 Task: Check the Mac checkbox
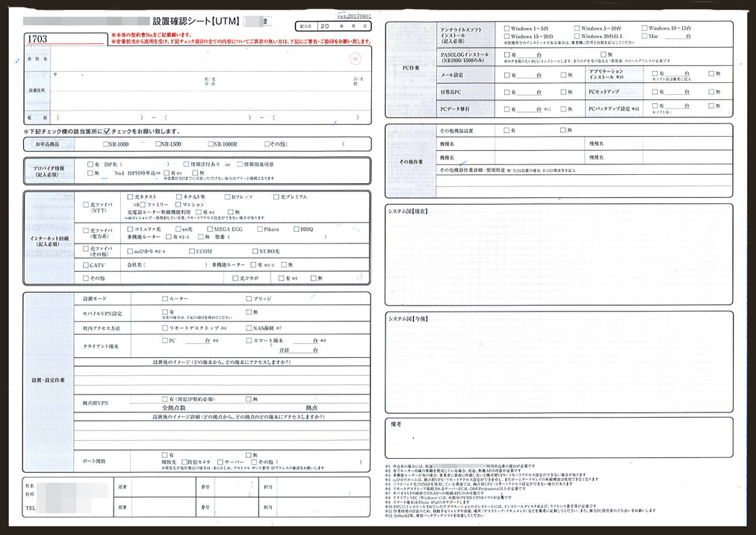pyautogui.click(x=645, y=36)
